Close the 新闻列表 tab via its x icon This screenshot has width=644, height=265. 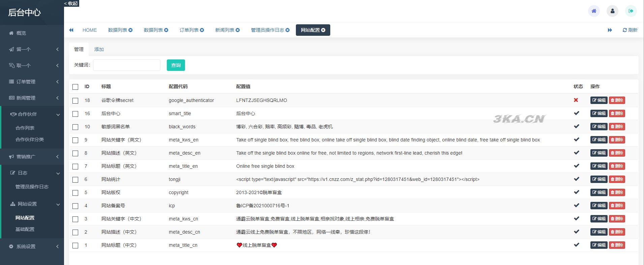tap(238, 30)
